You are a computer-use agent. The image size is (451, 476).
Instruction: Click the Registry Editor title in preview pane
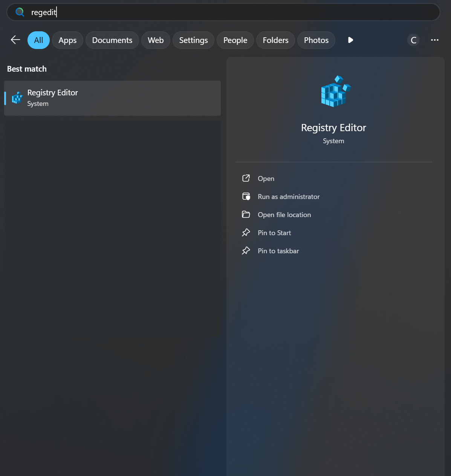tap(333, 128)
